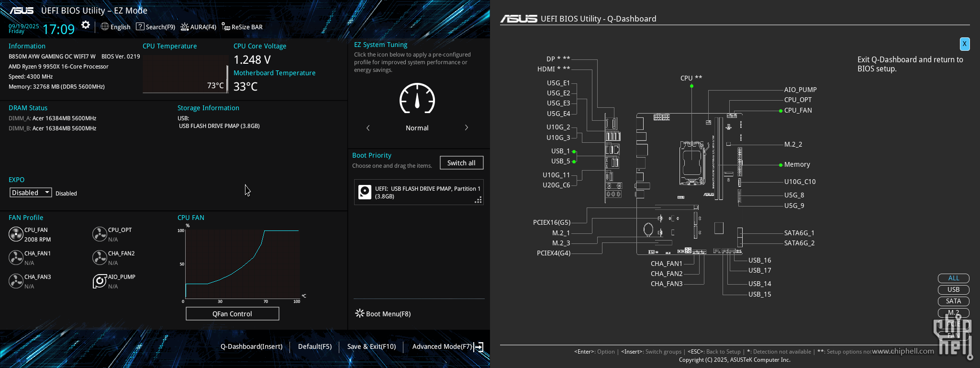The image size is (980, 368).
Task: Click the SATA6G_2 connector label
Action: pos(799,243)
